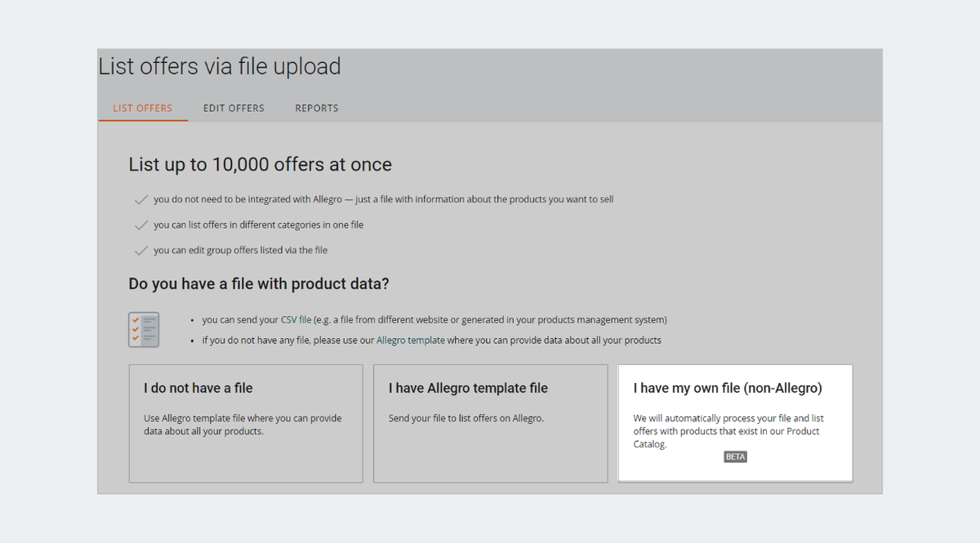Click the BETA badge
The width and height of the screenshot is (980, 543).
pos(735,457)
